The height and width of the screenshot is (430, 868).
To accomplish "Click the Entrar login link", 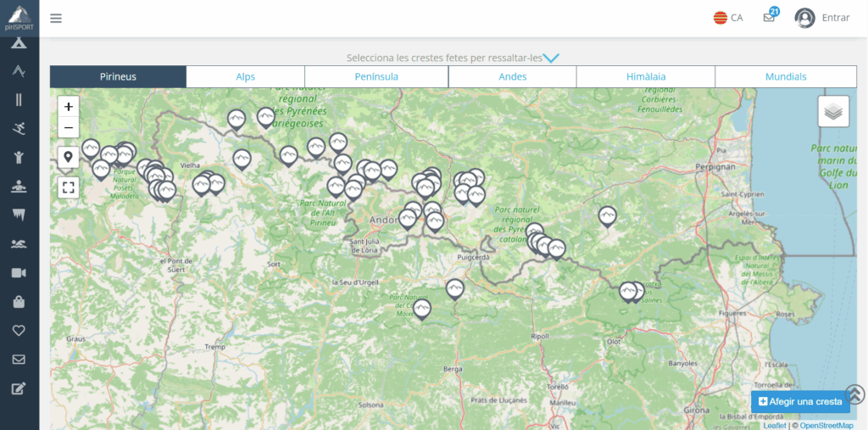I will (835, 18).
